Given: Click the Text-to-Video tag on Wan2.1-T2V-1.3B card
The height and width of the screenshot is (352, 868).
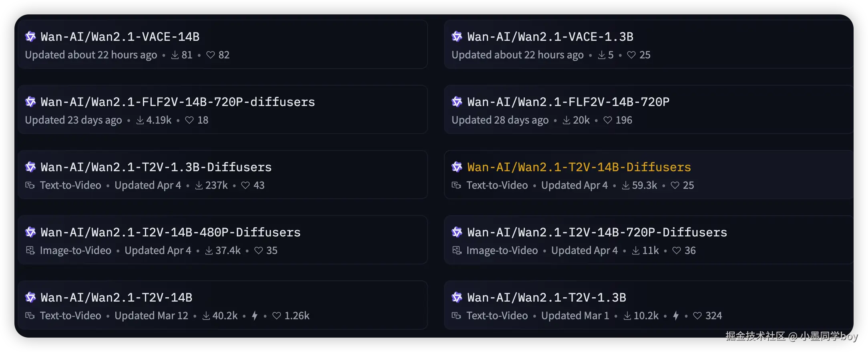Looking at the screenshot, I should tap(497, 316).
